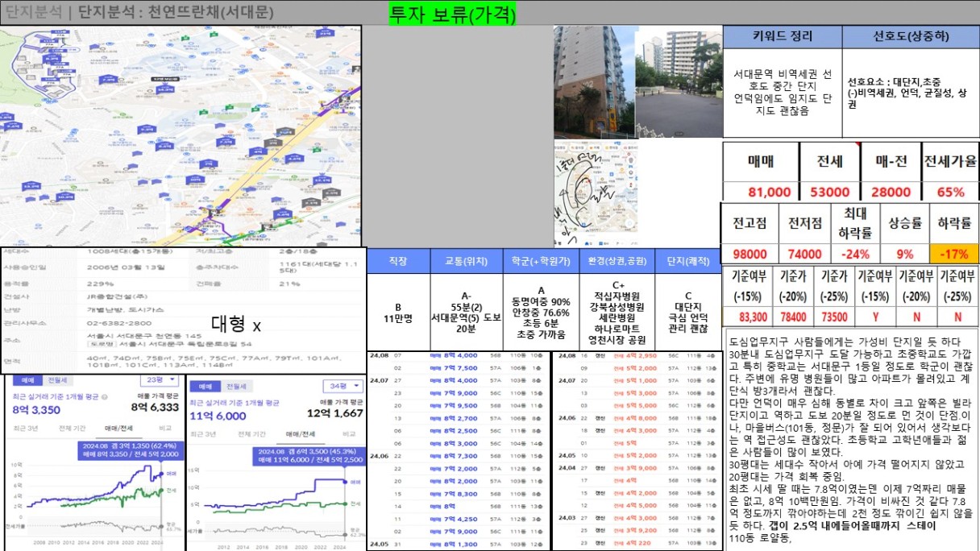Select 매매/전세 tab in the 34평 chart
Viewport: 980px width, 551px height.
[x=300, y=434]
